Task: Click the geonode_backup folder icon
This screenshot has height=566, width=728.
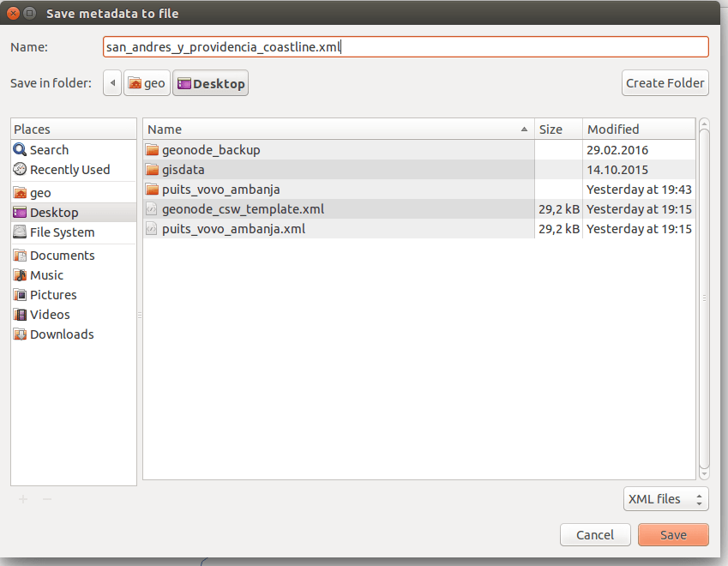Action: pos(153,149)
